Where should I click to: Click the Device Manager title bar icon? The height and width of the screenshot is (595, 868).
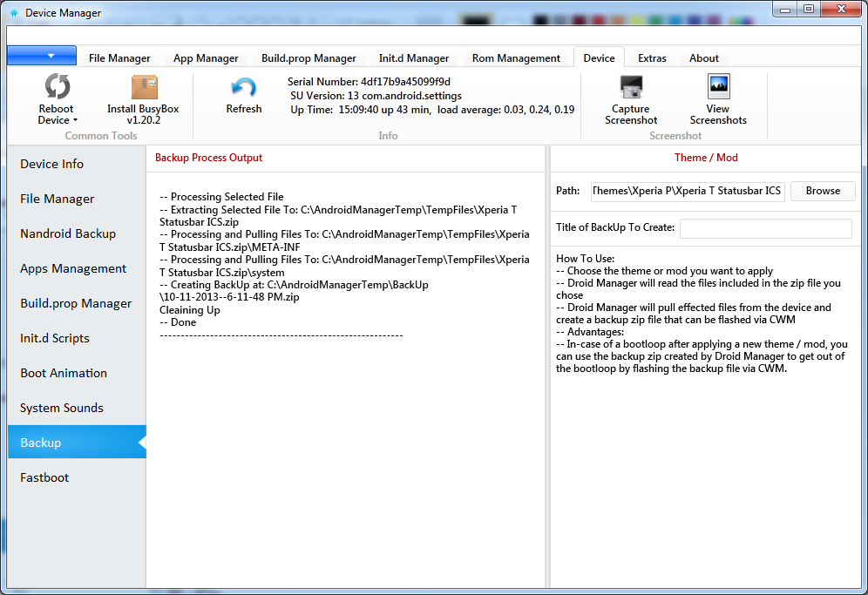click(14, 13)
